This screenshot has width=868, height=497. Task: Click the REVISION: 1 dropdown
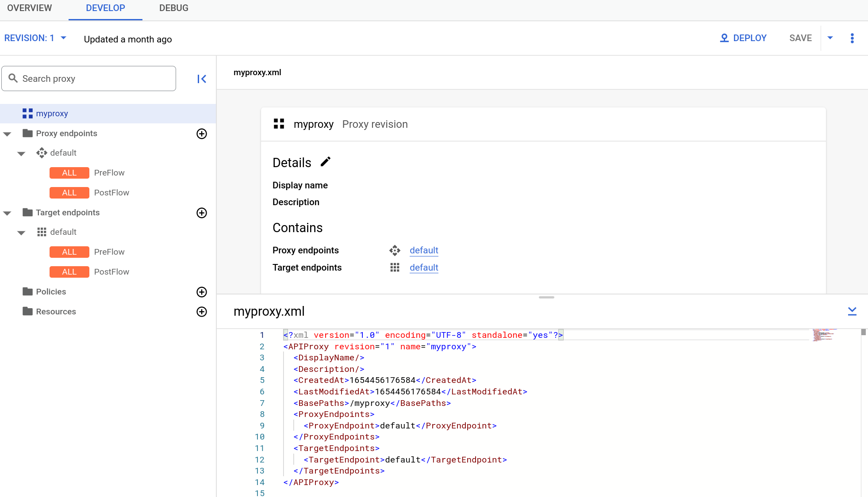point(35,38)
